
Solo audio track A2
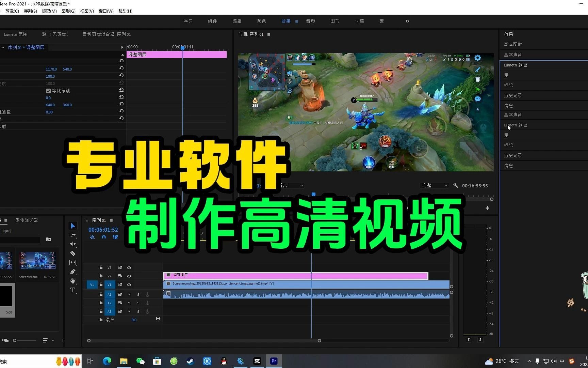click(x=138, y=303)
